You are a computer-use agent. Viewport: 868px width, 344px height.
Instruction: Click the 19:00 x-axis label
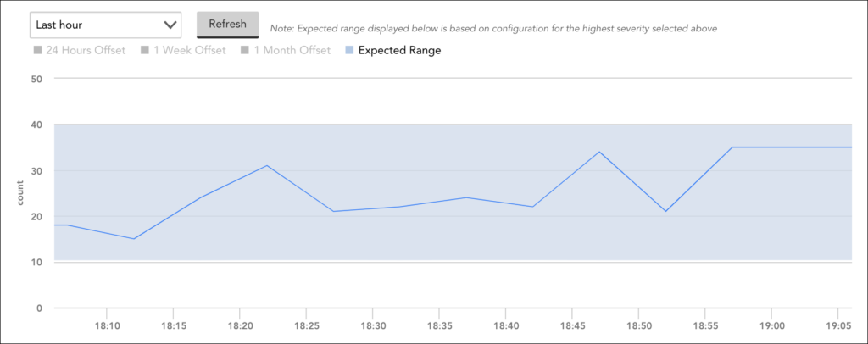pos(771,326)
